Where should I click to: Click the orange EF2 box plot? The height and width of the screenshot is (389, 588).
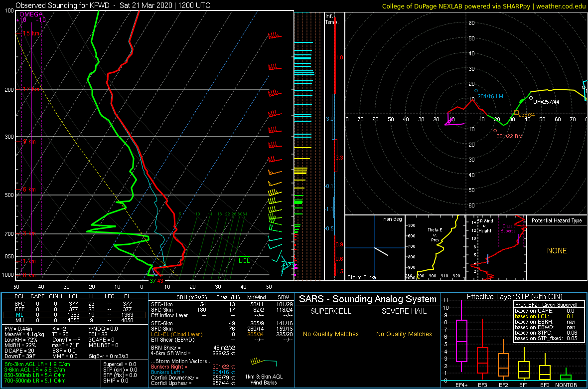[x=504, y=360]
